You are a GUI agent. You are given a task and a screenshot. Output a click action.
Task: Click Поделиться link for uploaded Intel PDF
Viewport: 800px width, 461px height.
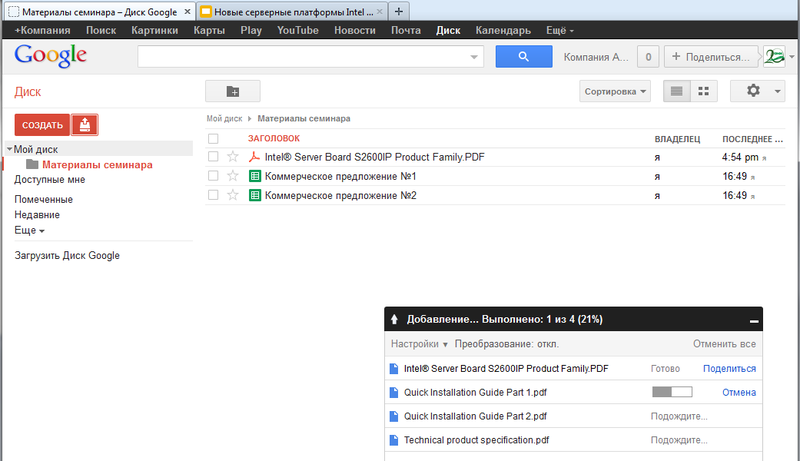pos(730,368)
